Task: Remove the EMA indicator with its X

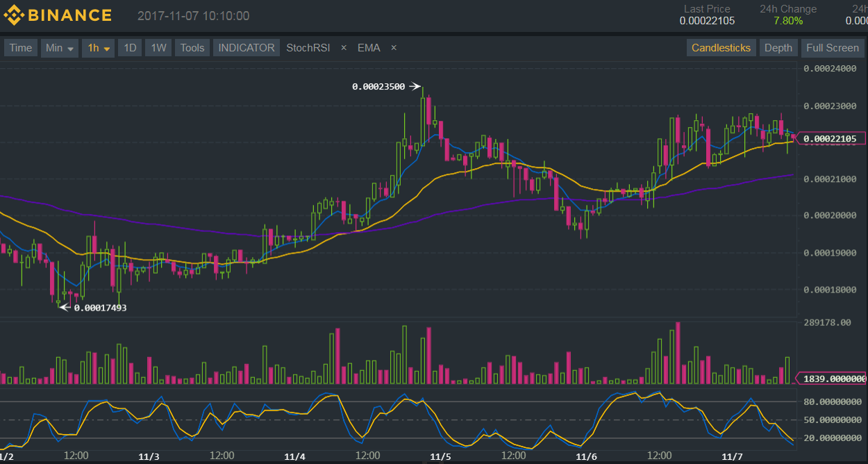Action: pyautogui.click(x=394, y=48)
